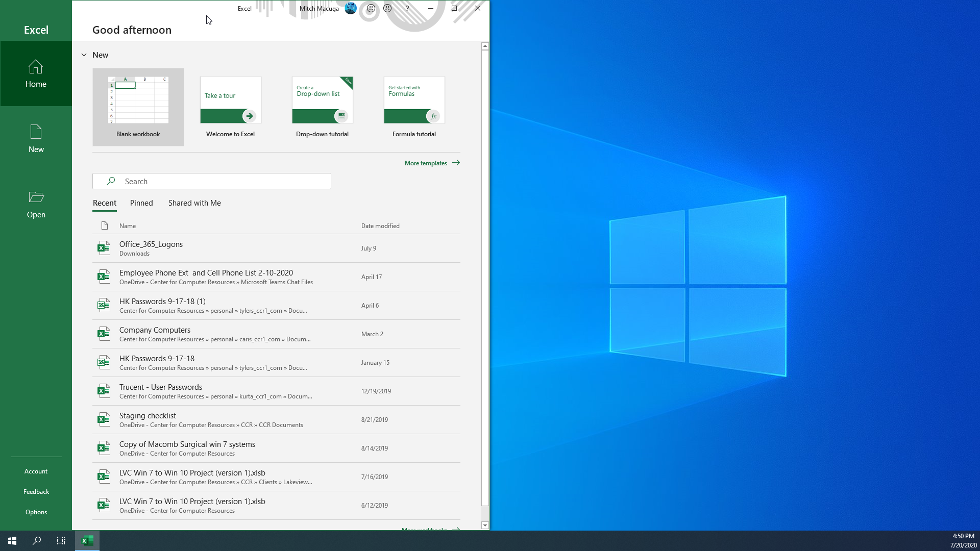Click the Open sidebar icon

pyautogui.click(x=36, y=205)
